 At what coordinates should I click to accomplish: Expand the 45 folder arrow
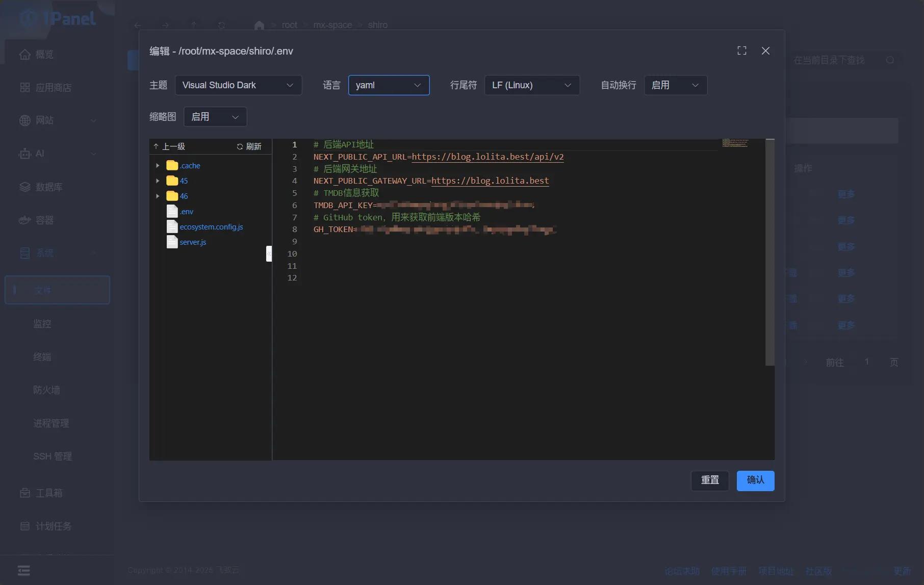pyautogui.click(x=158, y=181)
